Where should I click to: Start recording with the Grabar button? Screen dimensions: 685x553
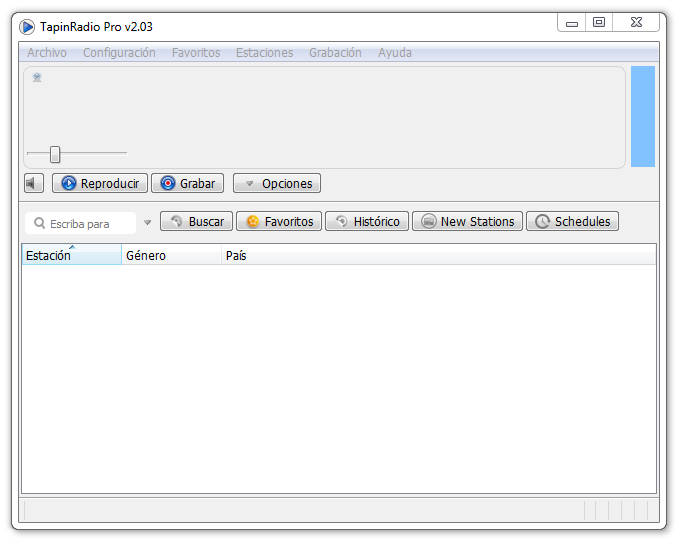[188, 183]
